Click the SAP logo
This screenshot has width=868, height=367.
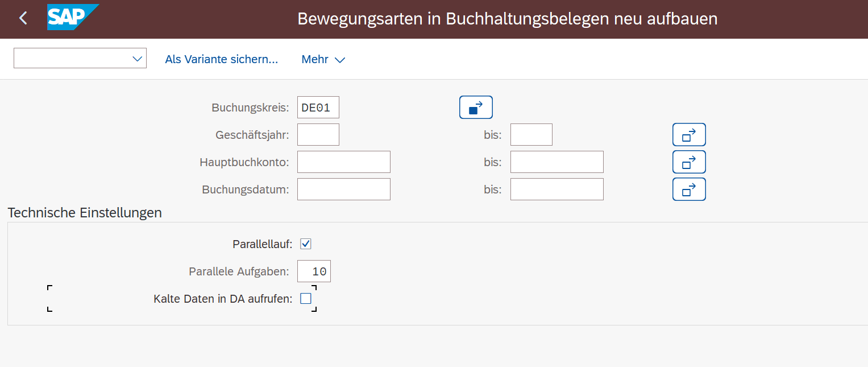pyautogui.click(x=72, y=18)
